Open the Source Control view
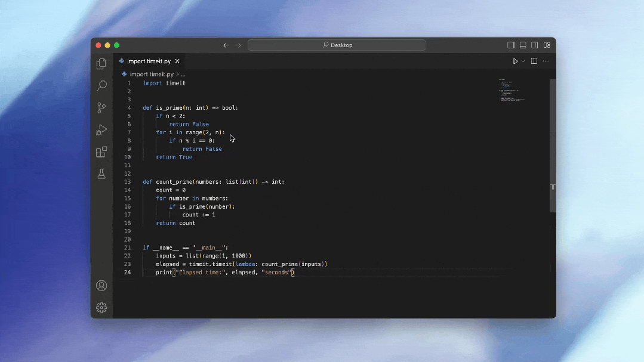The height and width of the screenshot is (362, 644). (x=101, y=108)
